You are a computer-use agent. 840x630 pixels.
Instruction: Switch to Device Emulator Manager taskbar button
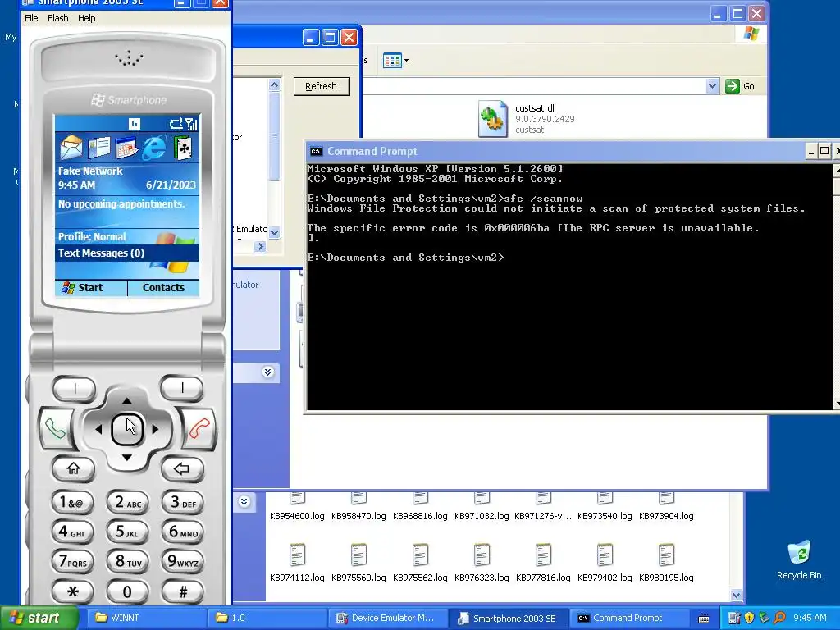(x=388, y=618)
